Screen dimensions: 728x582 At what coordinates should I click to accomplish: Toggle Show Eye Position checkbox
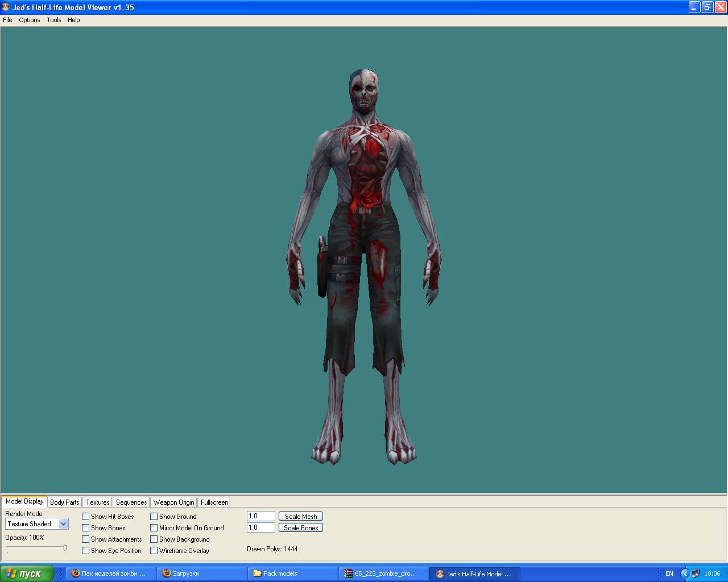[86, 551]
